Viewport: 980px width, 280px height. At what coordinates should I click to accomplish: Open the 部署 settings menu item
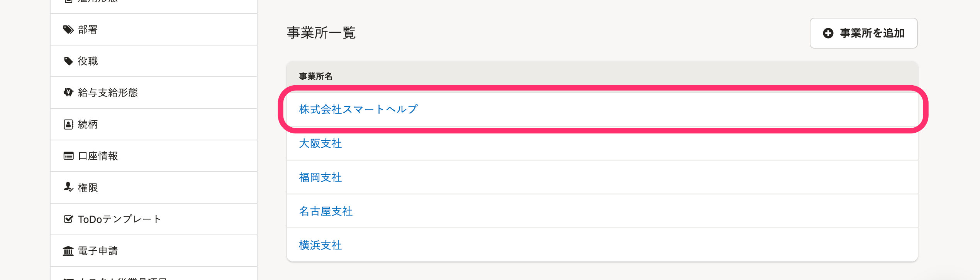pos(154,30)
